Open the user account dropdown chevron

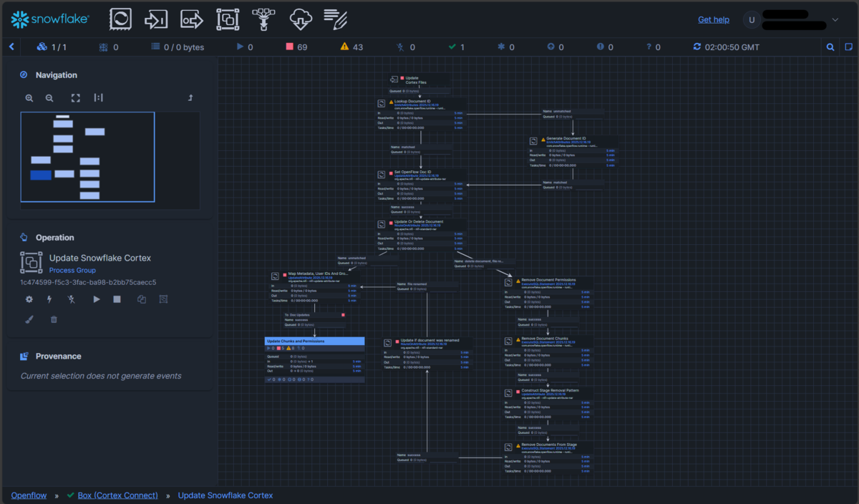click(835, 20)
